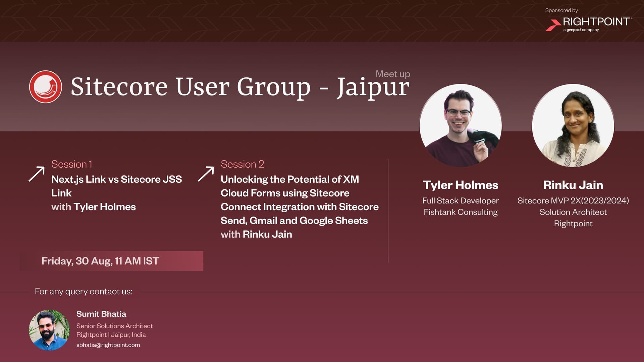Toggle Session 1 as your selected session

click(x=72, y=164)
